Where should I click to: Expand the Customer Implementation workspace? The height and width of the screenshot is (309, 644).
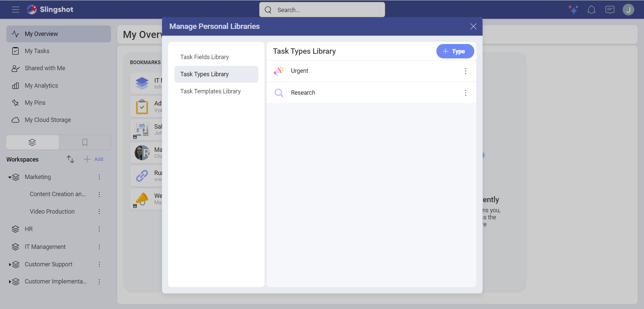pos(10,282)
